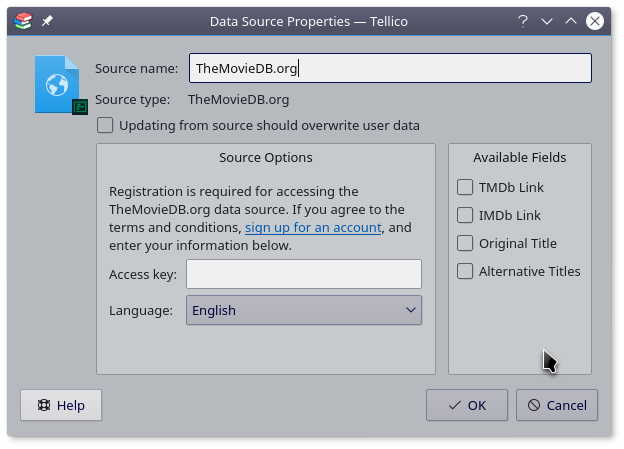This screenshot has height=449, width=624.
Task: Tick the Alternative Titles checkbox
Action: pos(465,271)
